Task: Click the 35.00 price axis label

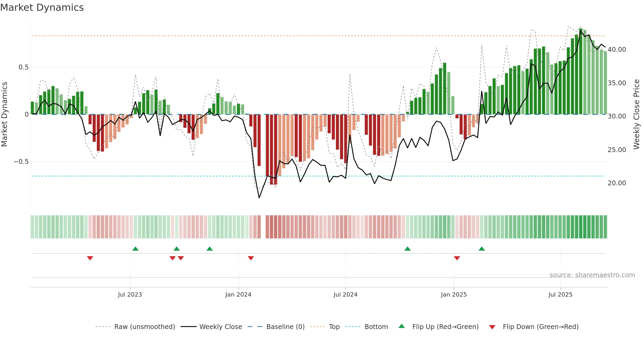Action: point(617,83)
